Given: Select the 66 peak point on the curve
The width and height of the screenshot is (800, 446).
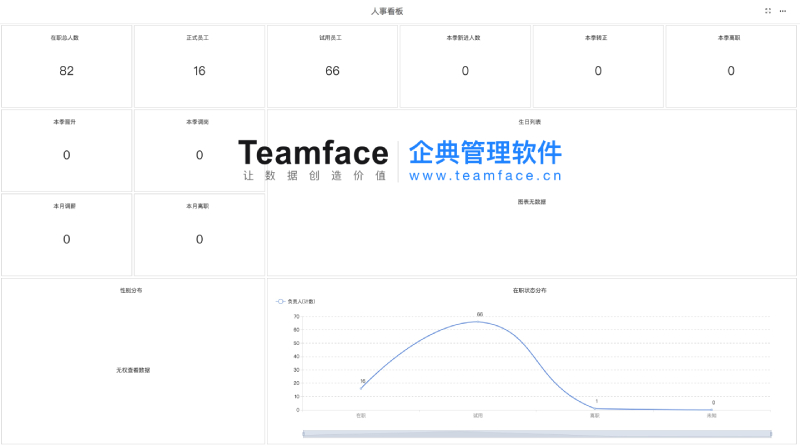Looking at the screenshot, I should tap(478, 321).
